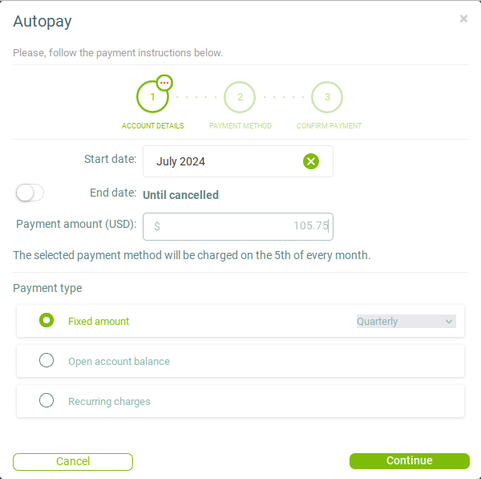
Task: Click the dollar sign in amount field
Action: point(157,226)
